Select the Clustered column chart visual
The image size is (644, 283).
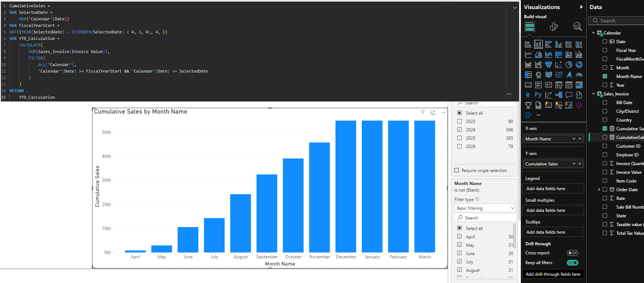coord(559,44)
